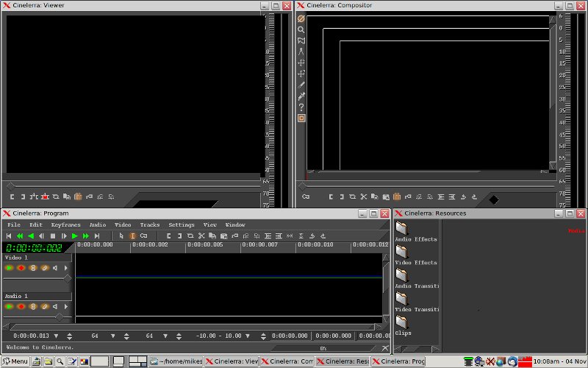Open the File menu
Image resolution: width=588 pixels, height=368 pixels.
[x=14, y=224]
